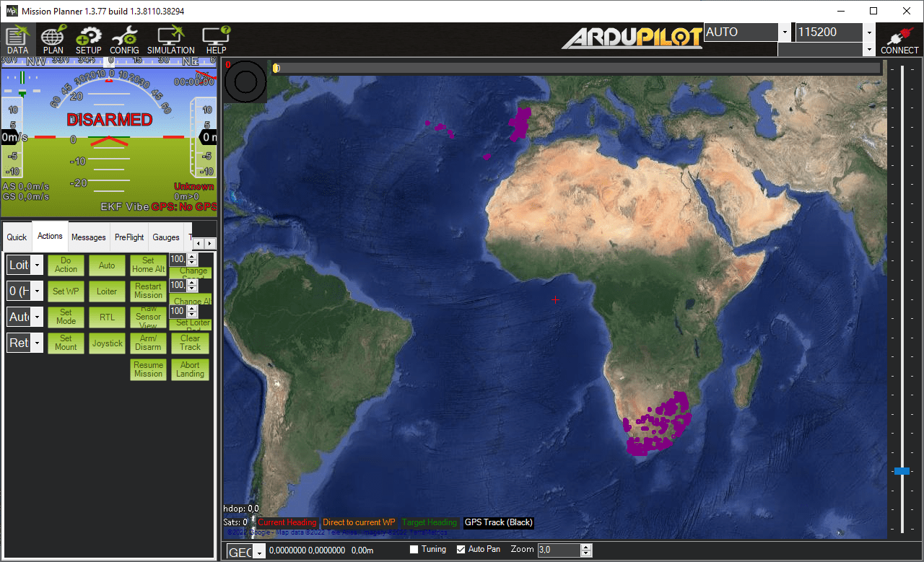Screen dimensions: 924x562
Task: Increment the speed value stepper
Action: (191, 255)
